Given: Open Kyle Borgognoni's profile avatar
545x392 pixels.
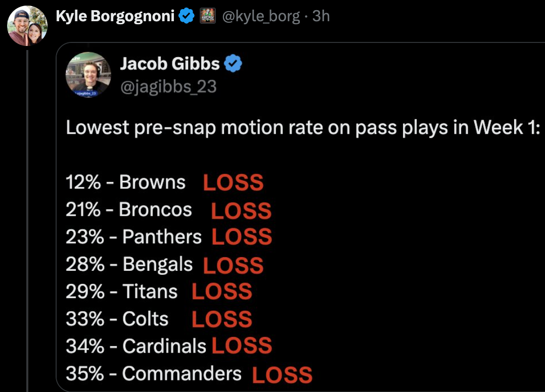Looking at the screenshot, I should (27, 26).
